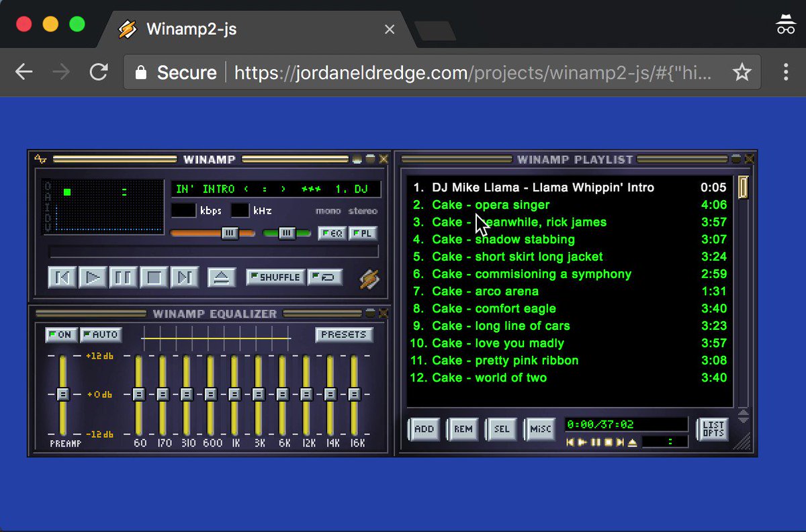This screenshot has height=532, width=806.
Task: Open files with the main Eject button
Action: 222,277
